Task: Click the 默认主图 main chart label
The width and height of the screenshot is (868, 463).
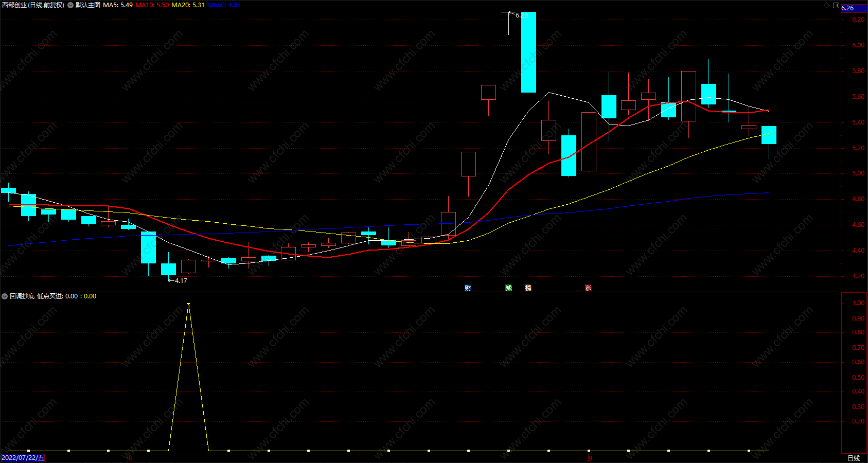Action: click(88, 5)
